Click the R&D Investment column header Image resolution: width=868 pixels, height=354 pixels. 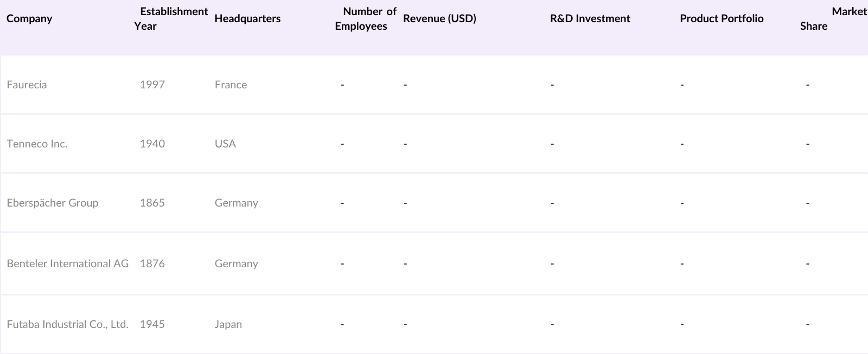click(x=590, y=18)
